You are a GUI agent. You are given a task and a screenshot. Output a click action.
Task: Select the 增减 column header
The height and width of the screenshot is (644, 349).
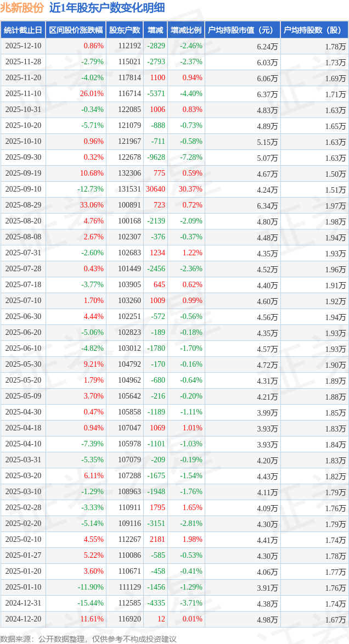[155, 30]
